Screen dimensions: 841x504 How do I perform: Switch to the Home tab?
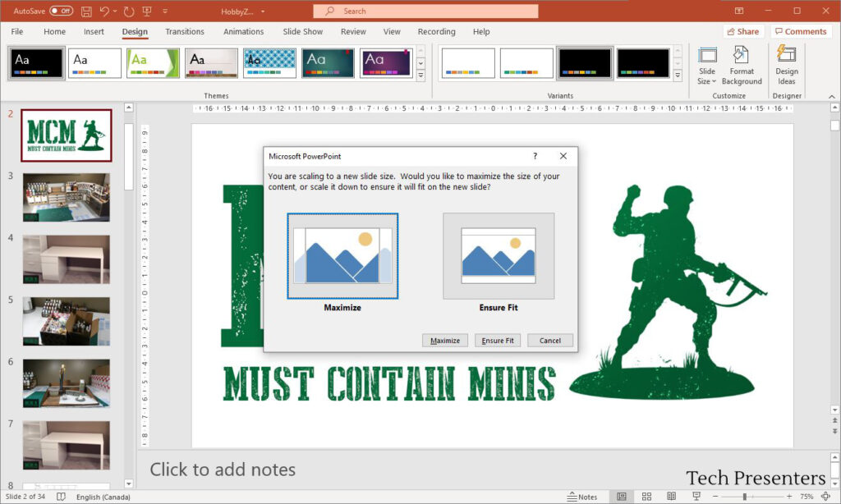pos(55,32)
